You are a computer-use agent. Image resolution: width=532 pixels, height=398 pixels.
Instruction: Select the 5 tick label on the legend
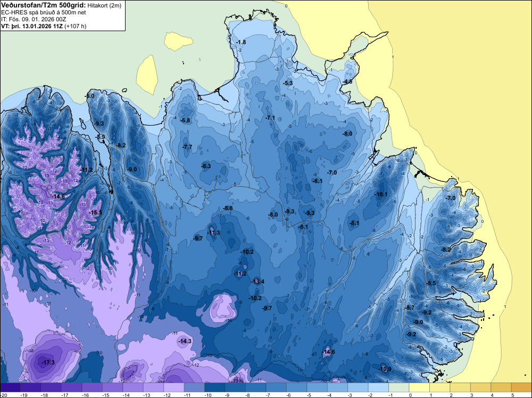click(513, 395)
